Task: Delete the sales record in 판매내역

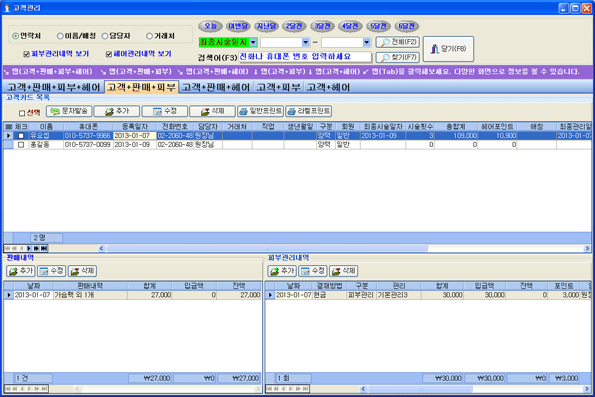Action: (x=82, y=271)
